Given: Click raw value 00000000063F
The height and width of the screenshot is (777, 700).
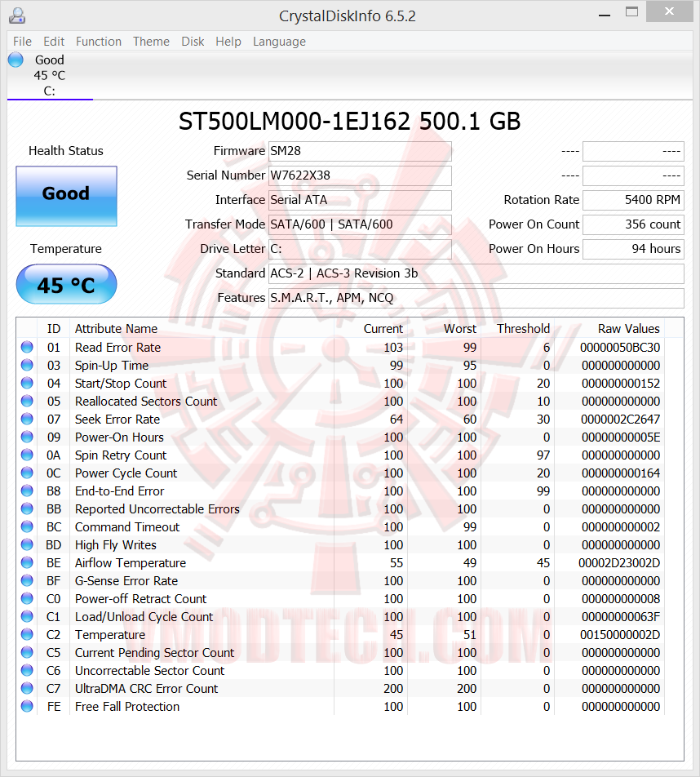Looking at the screenshot, I should (621, 617).
